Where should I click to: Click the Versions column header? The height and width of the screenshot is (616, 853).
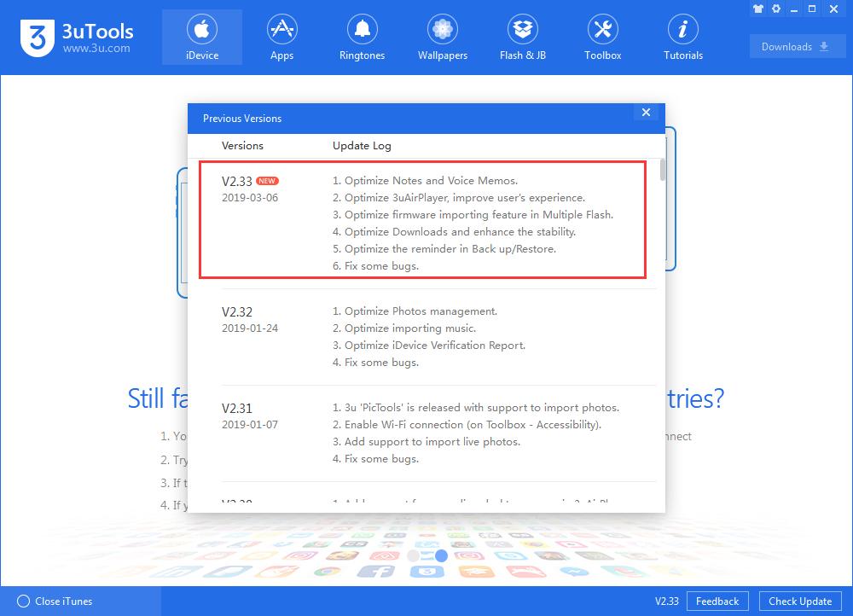[242, 145]
